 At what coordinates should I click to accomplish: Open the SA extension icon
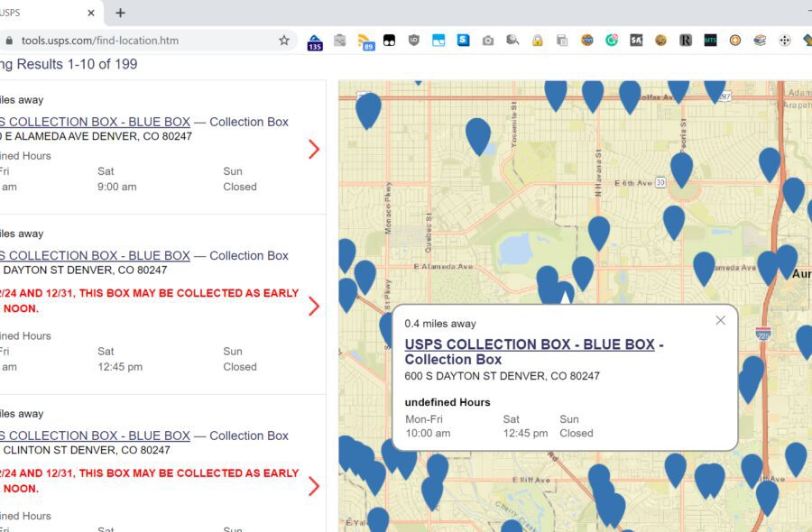pyautogui.click(x=636, y=41)
